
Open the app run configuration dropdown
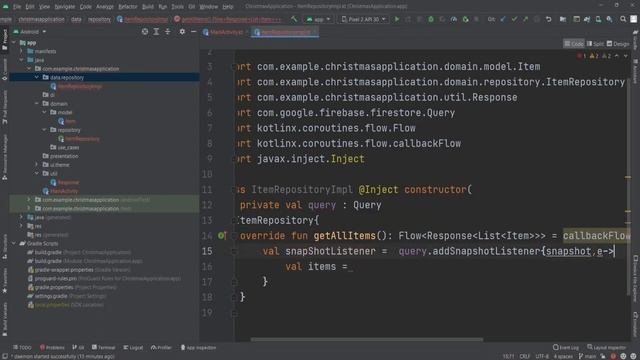click(318, 19)
